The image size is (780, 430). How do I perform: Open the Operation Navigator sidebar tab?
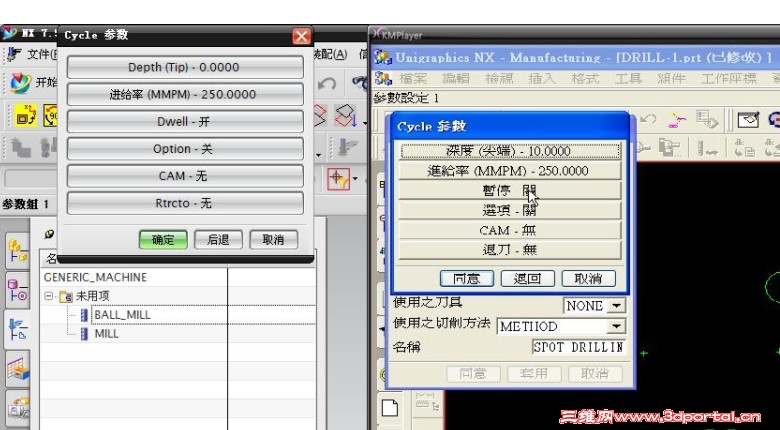[x=18, y=329]
